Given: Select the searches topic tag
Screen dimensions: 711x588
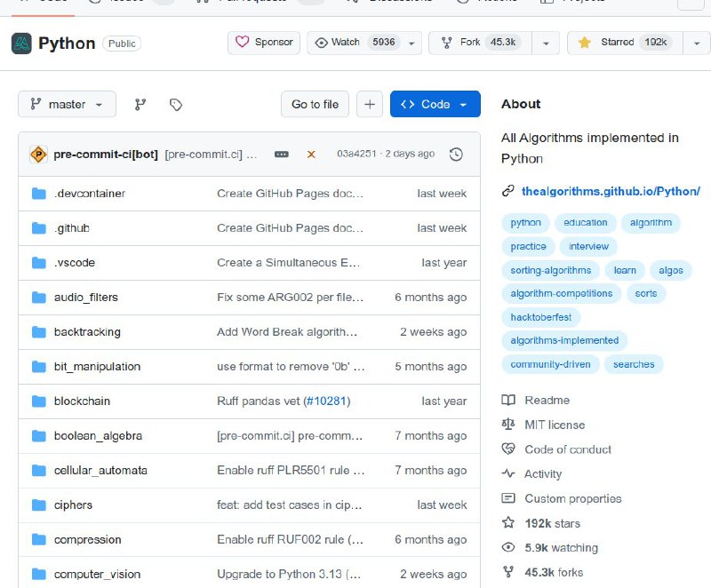Looking at the screenshot, I should coord(634,364).
